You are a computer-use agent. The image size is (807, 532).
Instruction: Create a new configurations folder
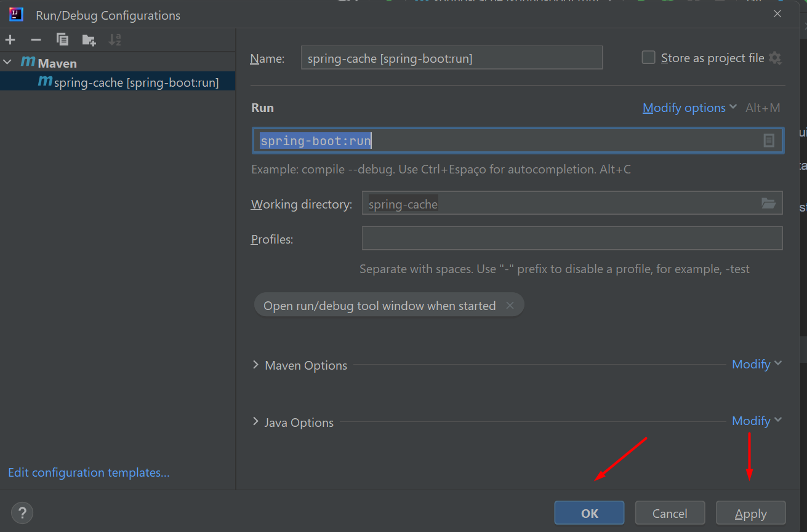pos(89,39)
